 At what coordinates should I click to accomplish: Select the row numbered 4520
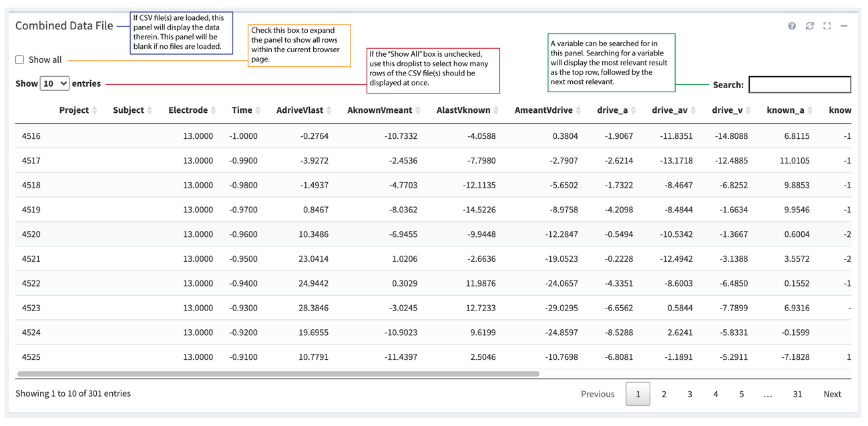click(31, 234)
